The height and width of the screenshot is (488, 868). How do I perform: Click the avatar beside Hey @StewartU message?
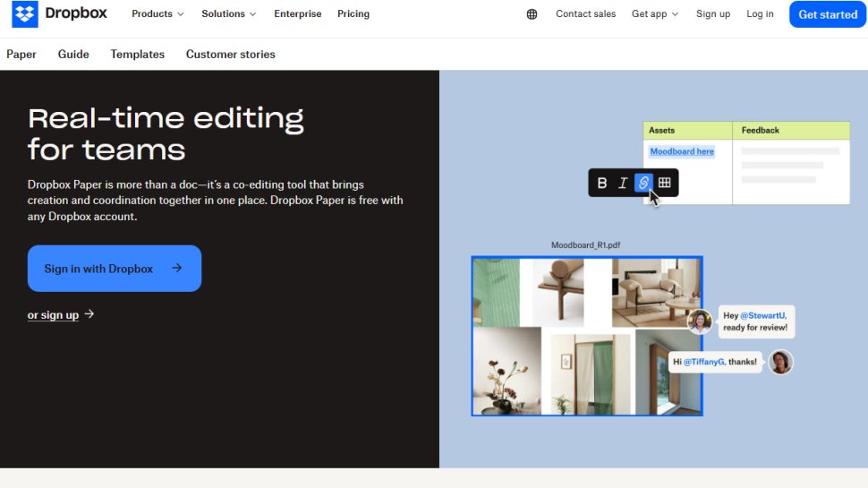click(699, 321)
